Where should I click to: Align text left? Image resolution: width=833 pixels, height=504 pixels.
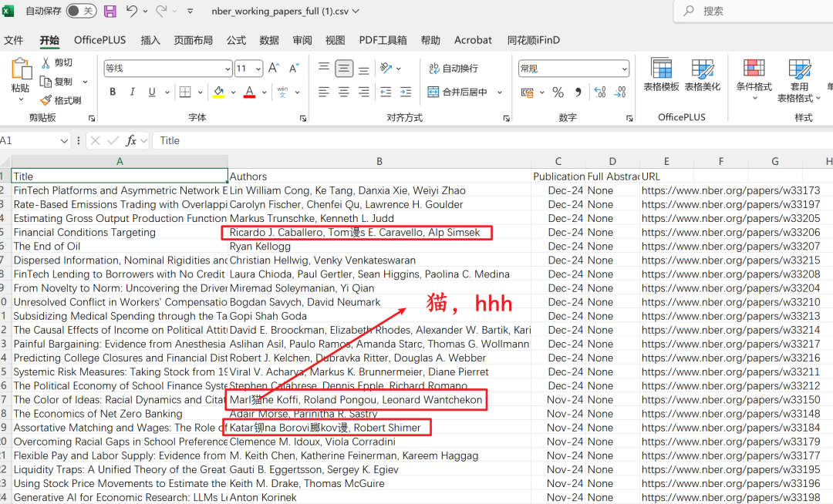323,92
